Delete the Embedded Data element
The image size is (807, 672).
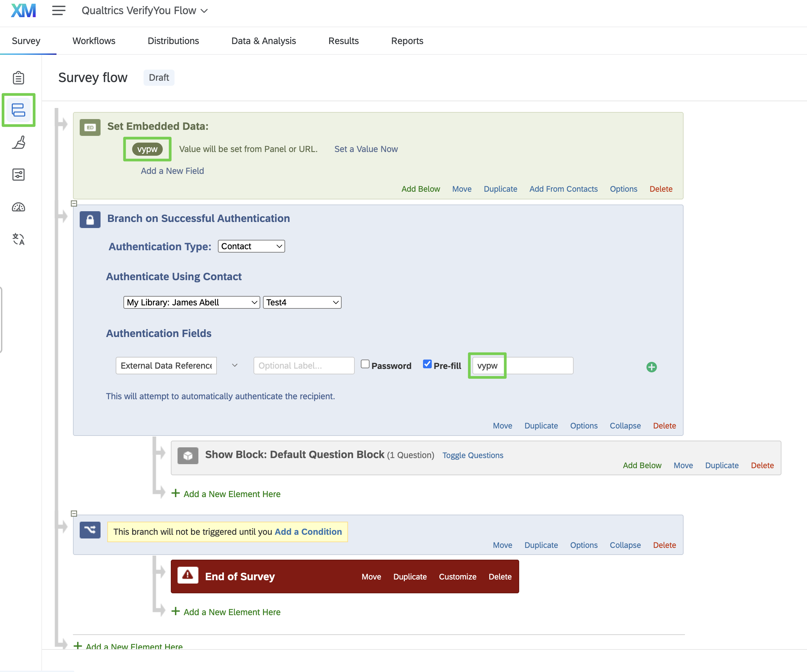[661, 189]
